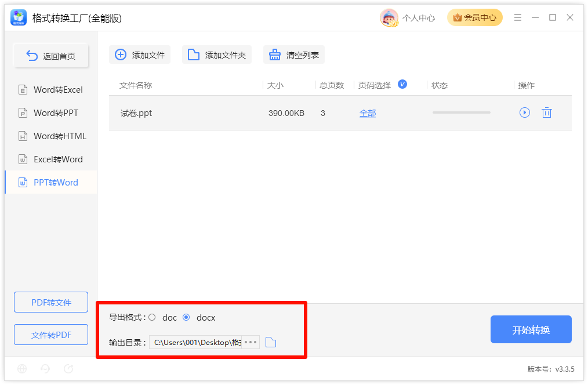This screenshot has height=385, width=588.
Task: Click the blue V badge beside 页码选择
Action: click(402, 84)
